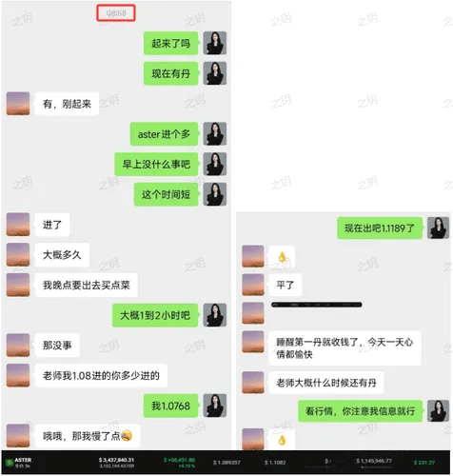
Task: Tap the avatar next to aster进个多 message
Action: click(215, 134)
